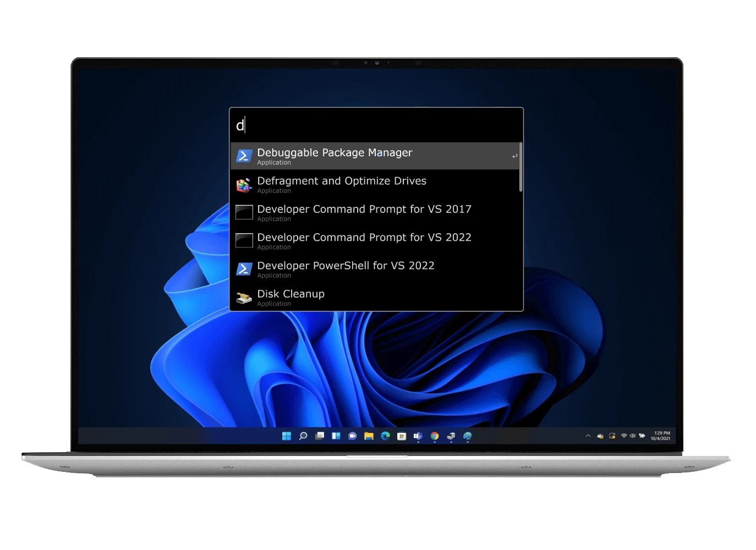Open Disk Cleanup application result
Image resolution: width=756 pixels, height=550 pixels.
[376, 298]
